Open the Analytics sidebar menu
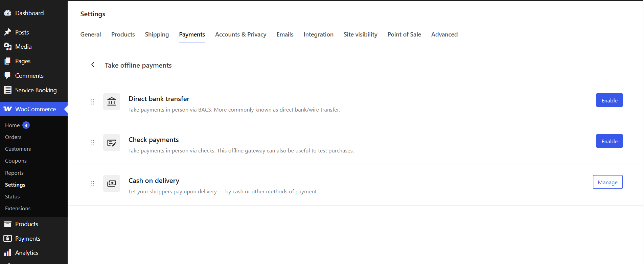Viewport: 644px width, 264px height. click(x=27, y=253)
